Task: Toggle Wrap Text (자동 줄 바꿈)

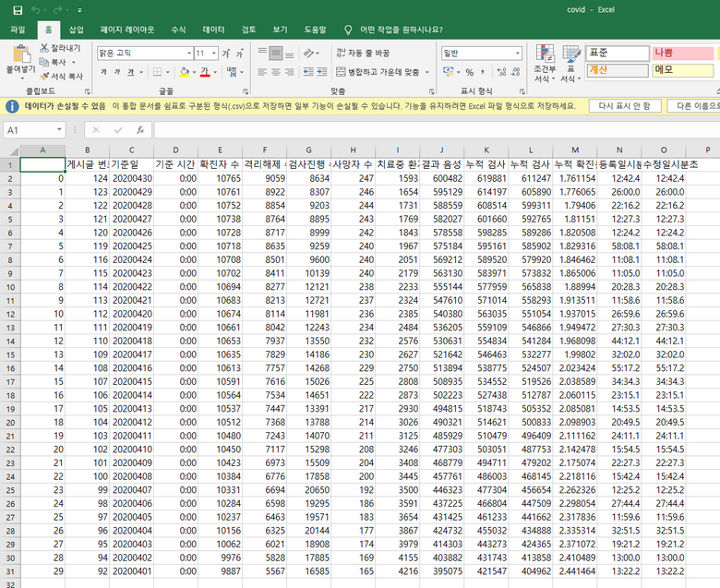Action: pos(363,54)
